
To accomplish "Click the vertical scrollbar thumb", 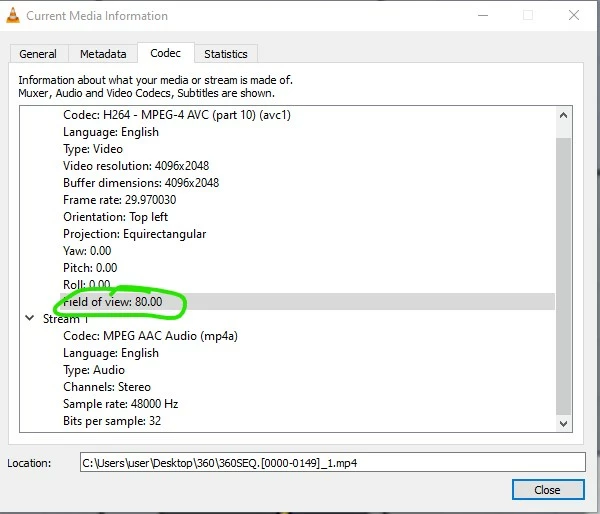I will tap(563, 276).
